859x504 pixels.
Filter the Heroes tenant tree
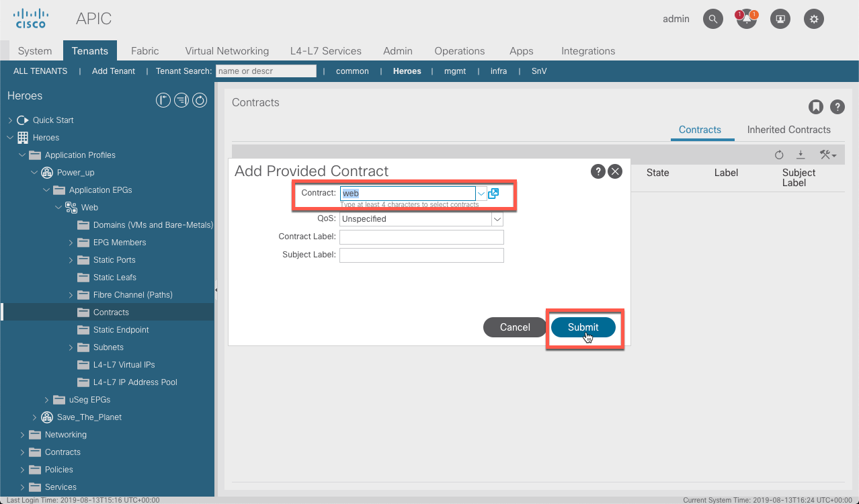pos(180,99)
